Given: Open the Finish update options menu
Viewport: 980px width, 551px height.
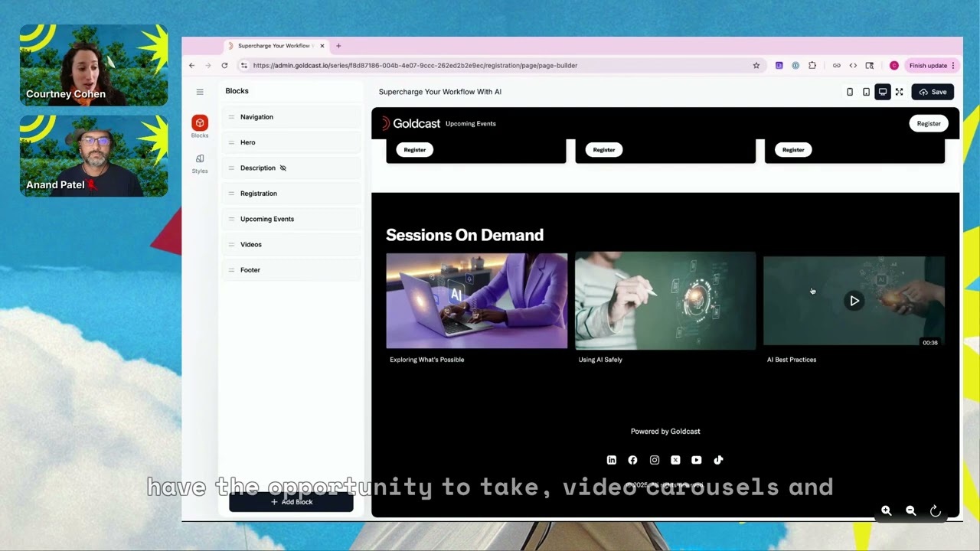Looking at the screenshot, I should pyautogui.click(x=952, y=66).
